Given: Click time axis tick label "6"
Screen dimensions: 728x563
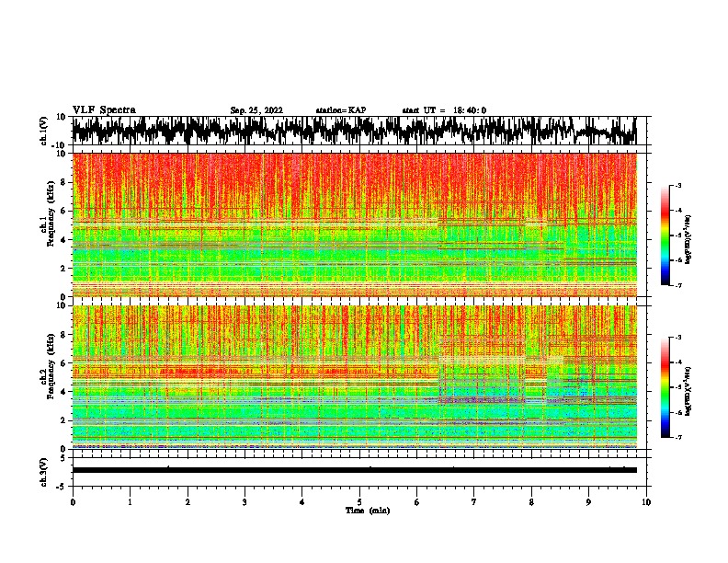Looking at the screenshot, I should tap(417, 502).
